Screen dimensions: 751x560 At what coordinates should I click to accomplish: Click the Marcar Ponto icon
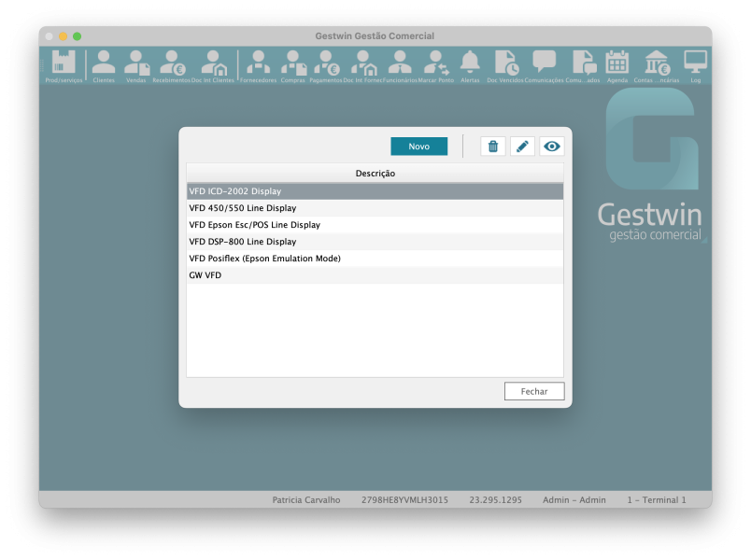click(435, 65)
